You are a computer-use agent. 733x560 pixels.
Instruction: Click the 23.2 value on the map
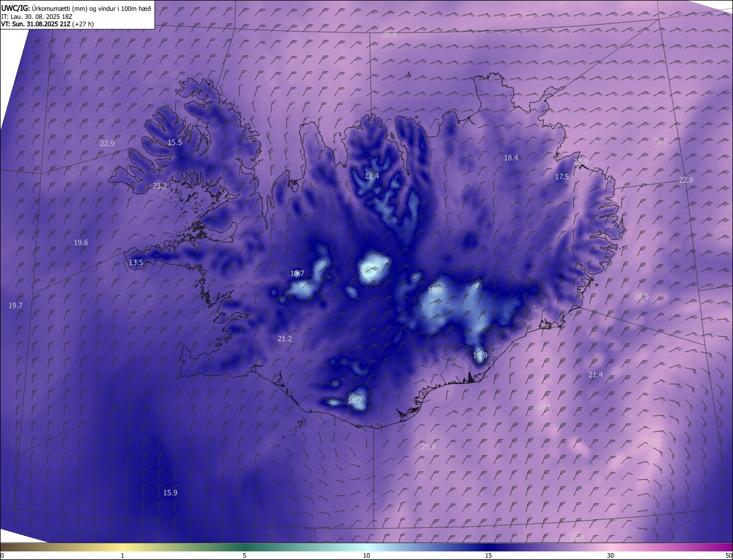point(160,186)
